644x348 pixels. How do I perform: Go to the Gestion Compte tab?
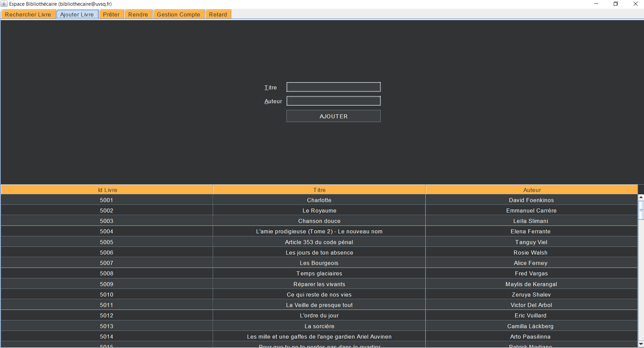tap(178, 14)
